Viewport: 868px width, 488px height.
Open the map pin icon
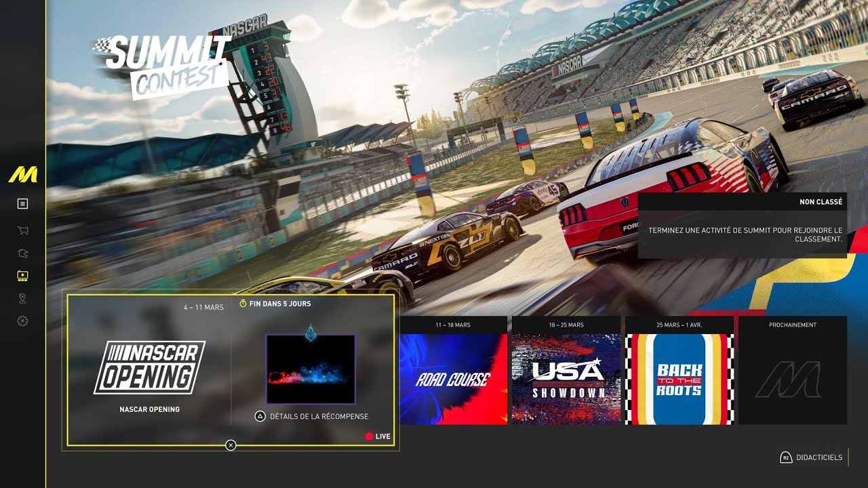(x=22, y=298)
